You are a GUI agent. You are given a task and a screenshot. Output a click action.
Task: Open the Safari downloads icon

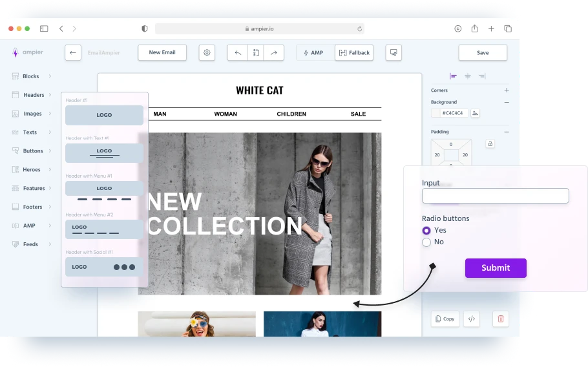(458, 28)
